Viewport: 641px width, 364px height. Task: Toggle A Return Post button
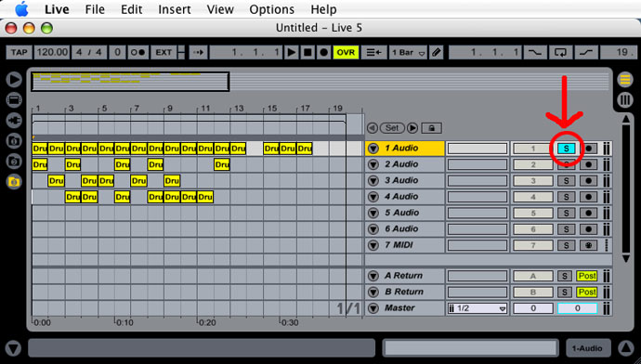(586, 276)
